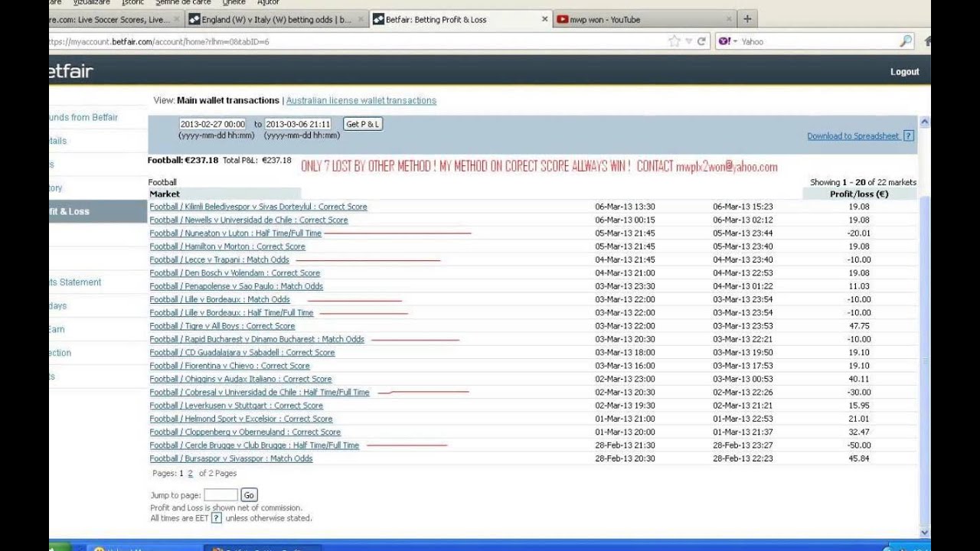This screenshot has width=980, height=551.
Task: Open funds from Betfair sidebar link
Action: click(x=83, y=117)
